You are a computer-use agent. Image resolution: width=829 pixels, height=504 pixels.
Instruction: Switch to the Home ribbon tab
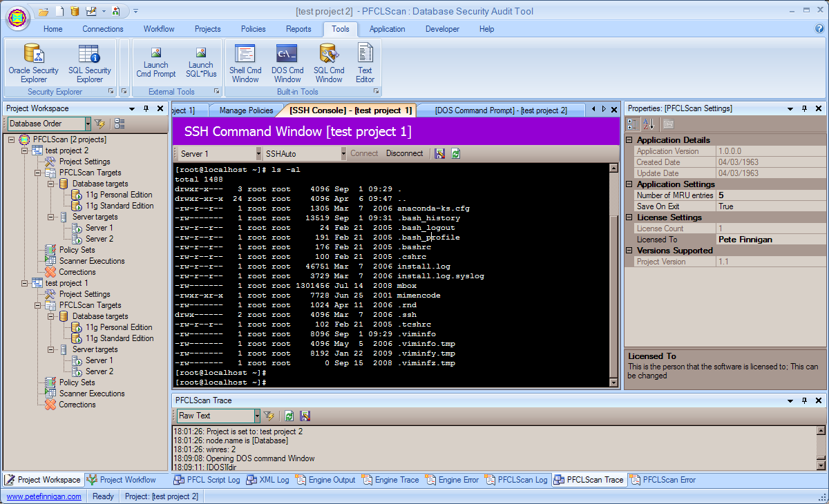[53, 29]
